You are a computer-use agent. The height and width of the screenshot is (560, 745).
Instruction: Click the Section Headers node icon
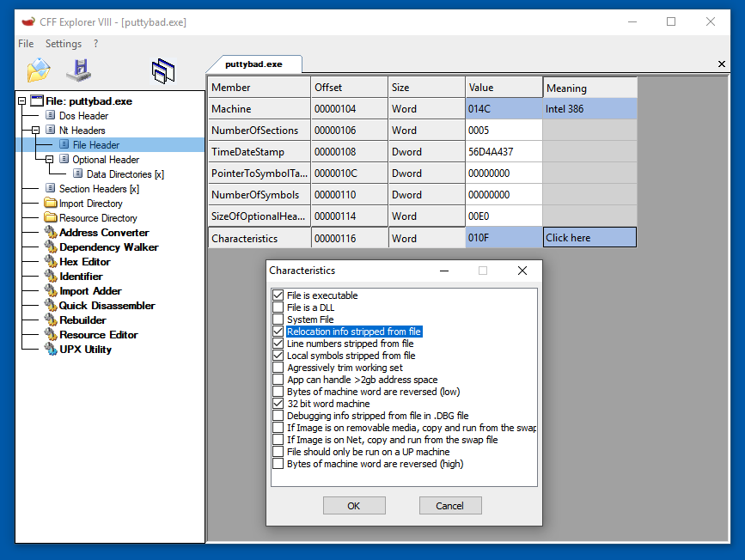pyautogui.click(x=51, y=189)
